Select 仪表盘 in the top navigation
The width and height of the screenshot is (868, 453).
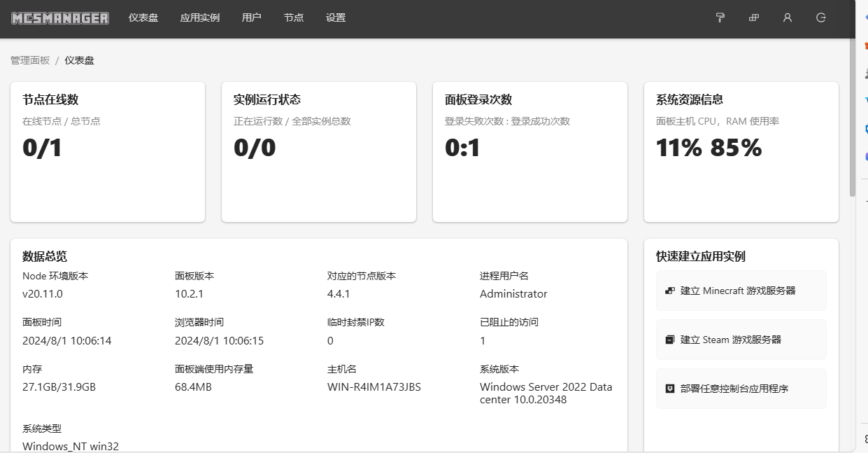[x=143, y=18]
